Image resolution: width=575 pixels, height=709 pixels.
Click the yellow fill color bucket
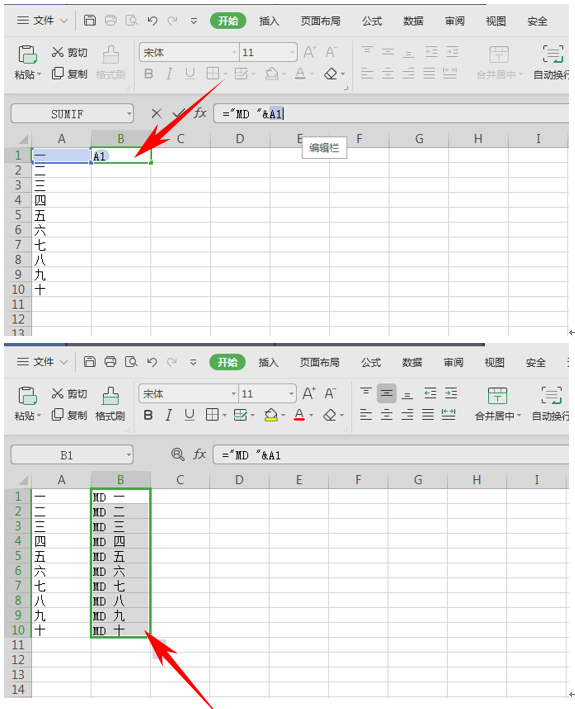click(271, 415)
